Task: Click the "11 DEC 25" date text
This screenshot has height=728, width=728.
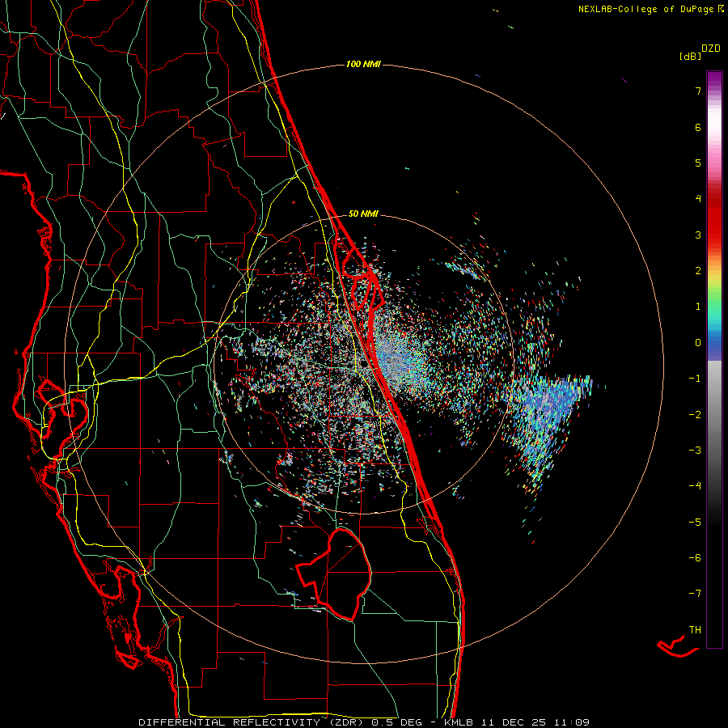Action: [514, 722]
